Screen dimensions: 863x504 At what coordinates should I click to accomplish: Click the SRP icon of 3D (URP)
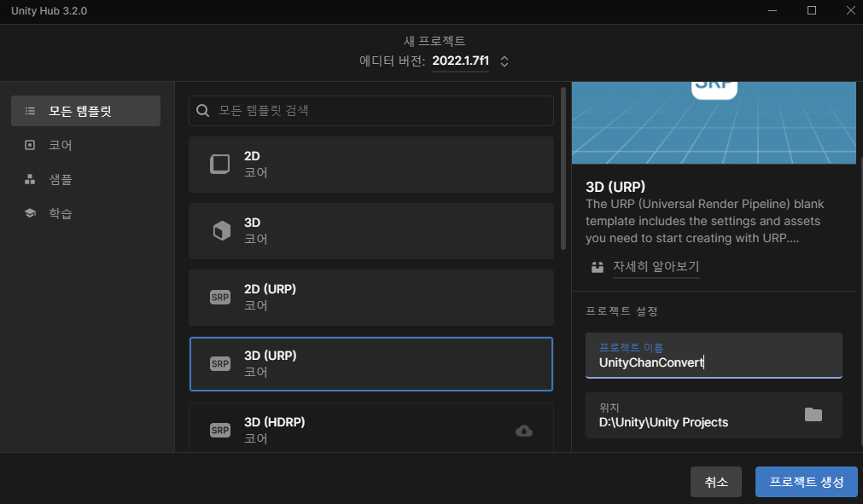click(220, 364)
